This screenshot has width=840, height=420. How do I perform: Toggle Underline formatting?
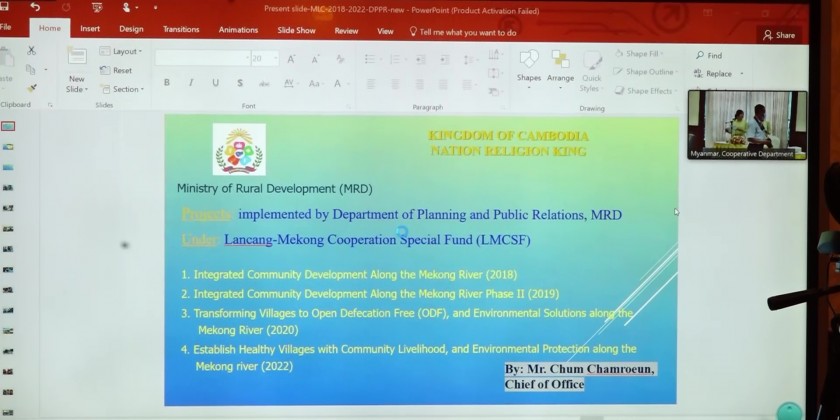214,83
